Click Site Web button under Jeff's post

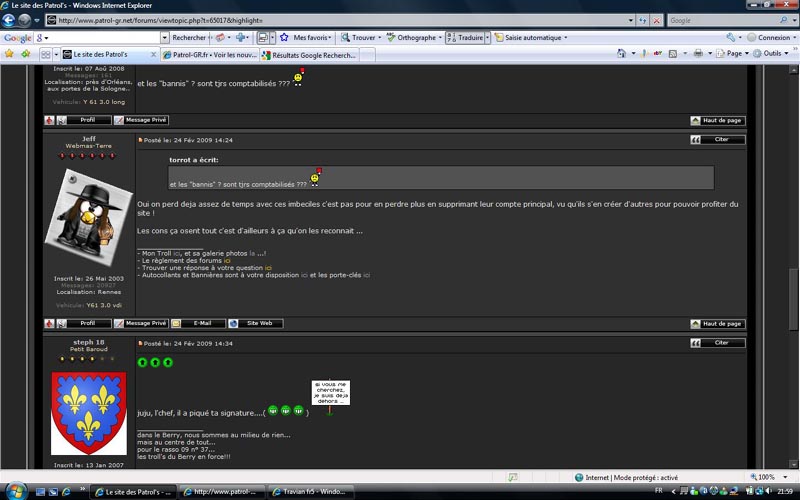point(256,323)
